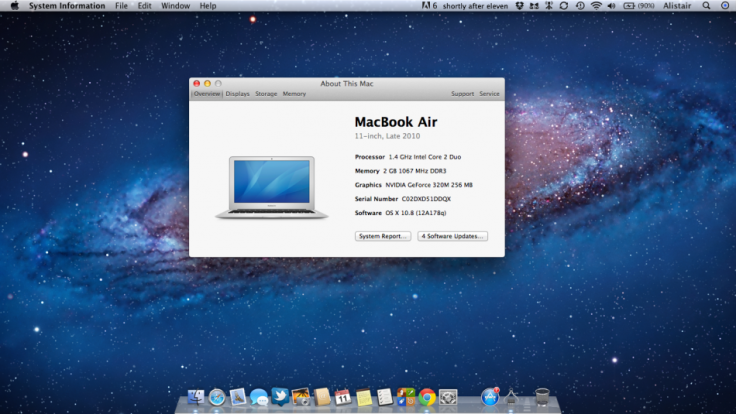Open the yellow Notes app in Dock

(x=364, y=397)
